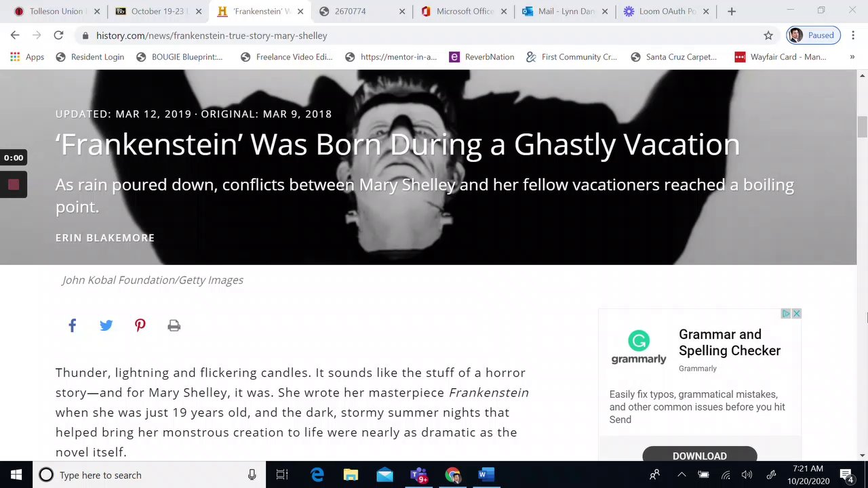Image resolution: width=868 pixels, height=488 pixels.
Task: Click the page vertical scrollbar thumb
Action: pos(862,127)
